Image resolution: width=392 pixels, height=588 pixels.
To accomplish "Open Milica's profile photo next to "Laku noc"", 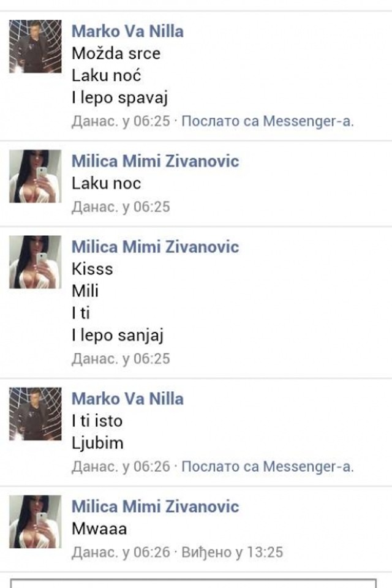I will coord(35,176).
